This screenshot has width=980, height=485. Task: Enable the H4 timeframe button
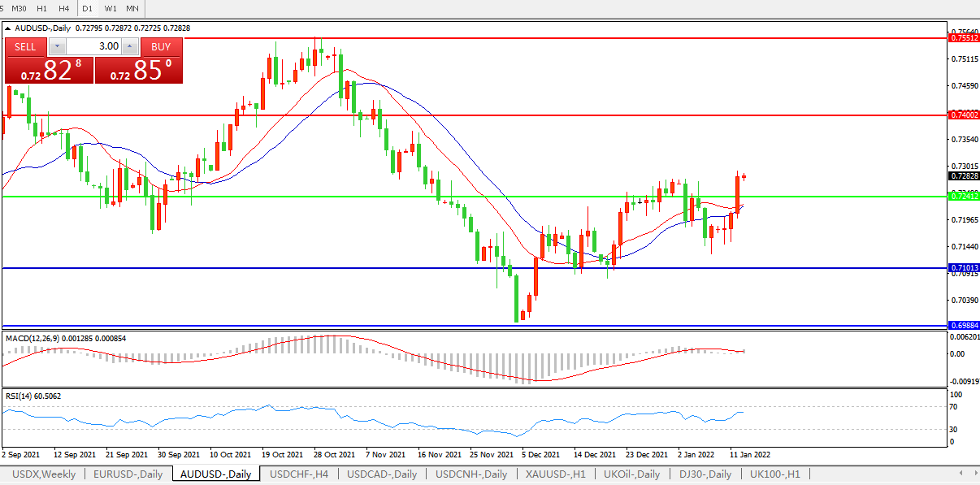click(63, 8)
